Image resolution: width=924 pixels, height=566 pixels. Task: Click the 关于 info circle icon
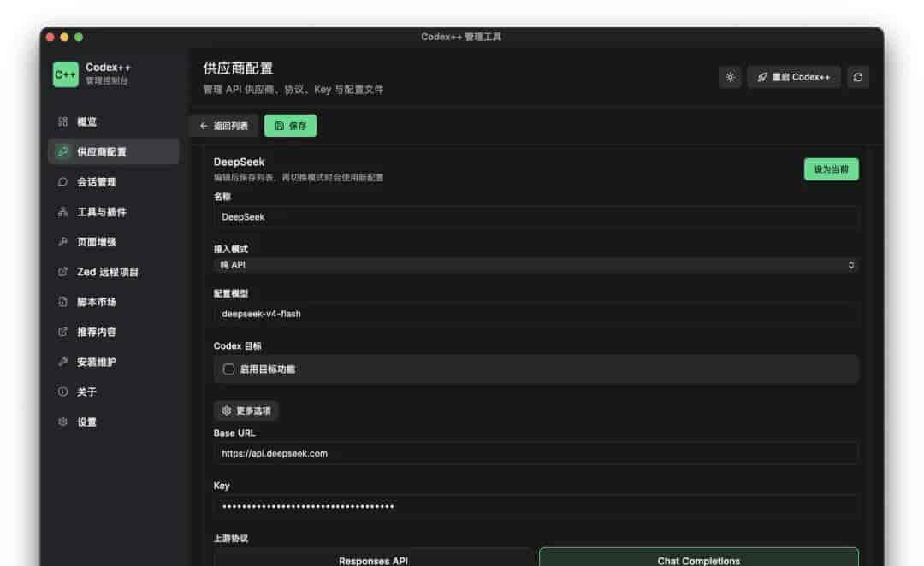(x=63, y=392)
